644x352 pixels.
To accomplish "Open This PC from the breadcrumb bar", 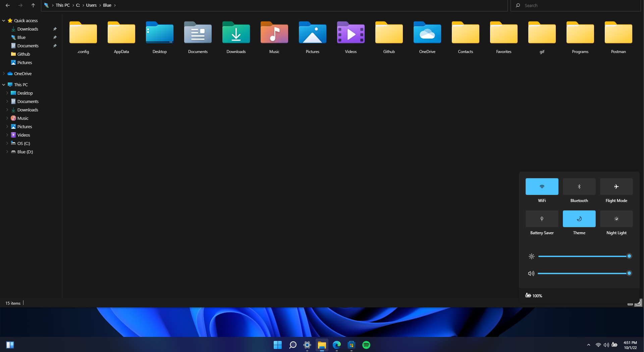I will (62, 5).
